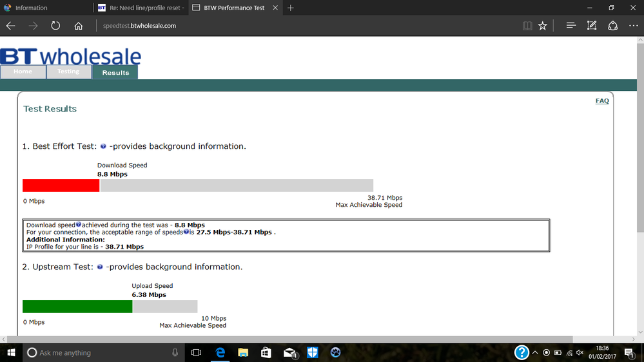Image resolution: width=644 pixels, height=362 pixels.
Task: Open Mail app in taskbar
Action: point(290,352)
